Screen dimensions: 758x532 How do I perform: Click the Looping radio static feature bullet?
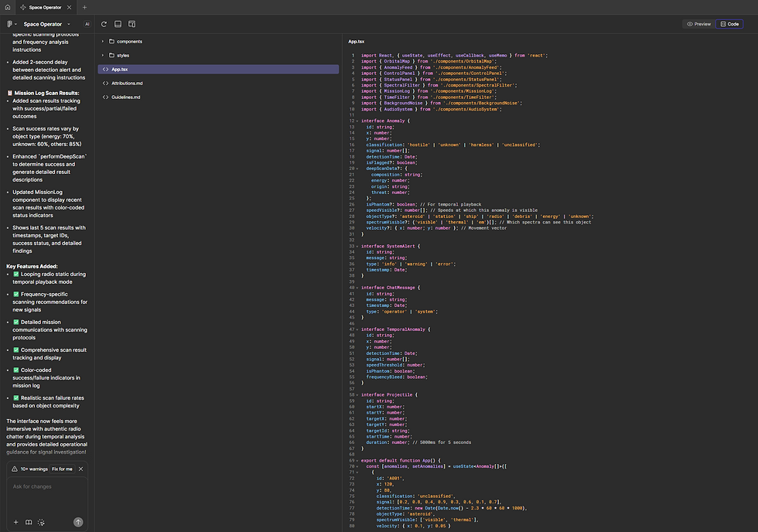pyautogui.click(x=50, y=278)
